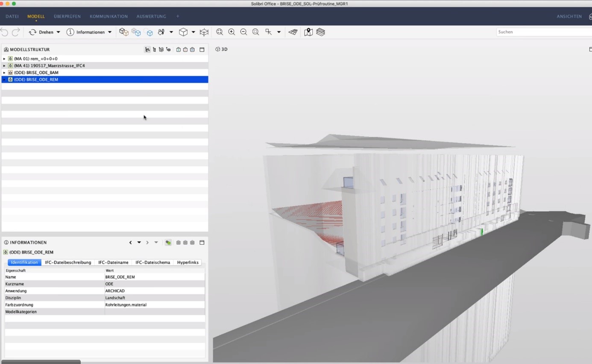Click inside the Suchen search field

[534, 32]
